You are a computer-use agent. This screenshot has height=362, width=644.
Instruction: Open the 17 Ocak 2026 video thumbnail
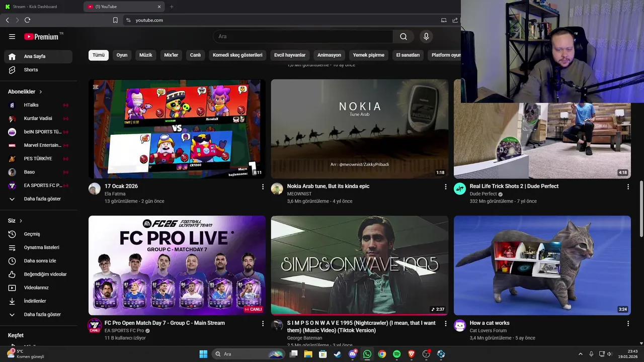click(177, 129)
